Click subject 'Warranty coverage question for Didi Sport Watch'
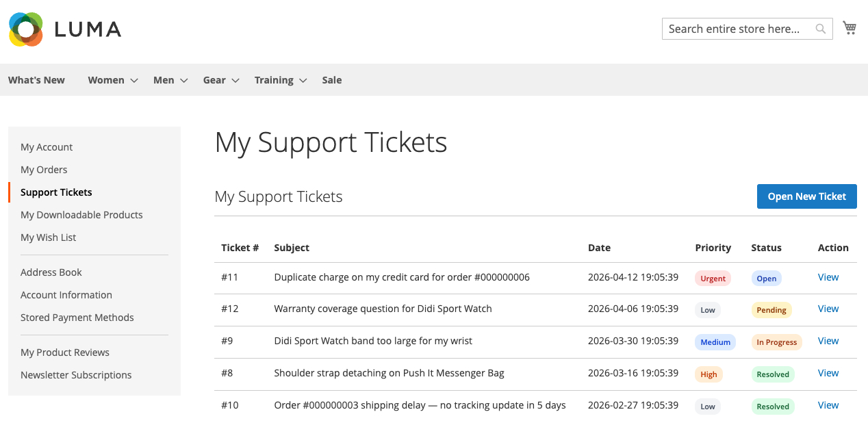Image resolution: width=868 pixels, height=425 pixels. click(x=383, y=309)
